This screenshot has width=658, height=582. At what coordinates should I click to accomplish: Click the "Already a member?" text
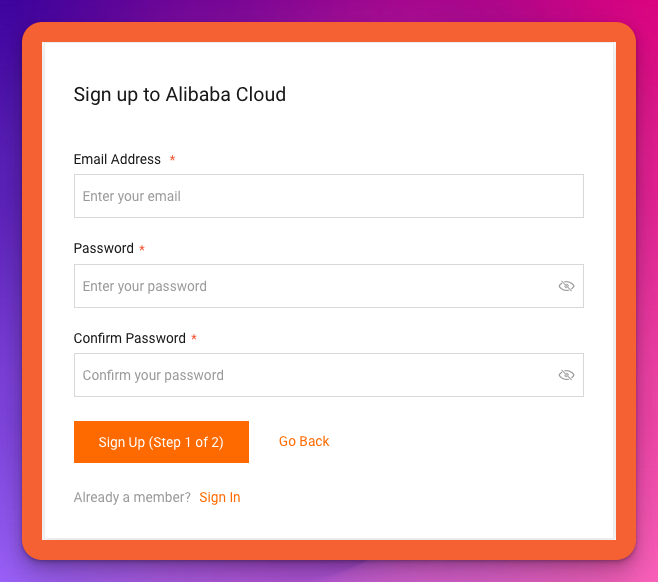pyautogui.click(x=132, y=497)
